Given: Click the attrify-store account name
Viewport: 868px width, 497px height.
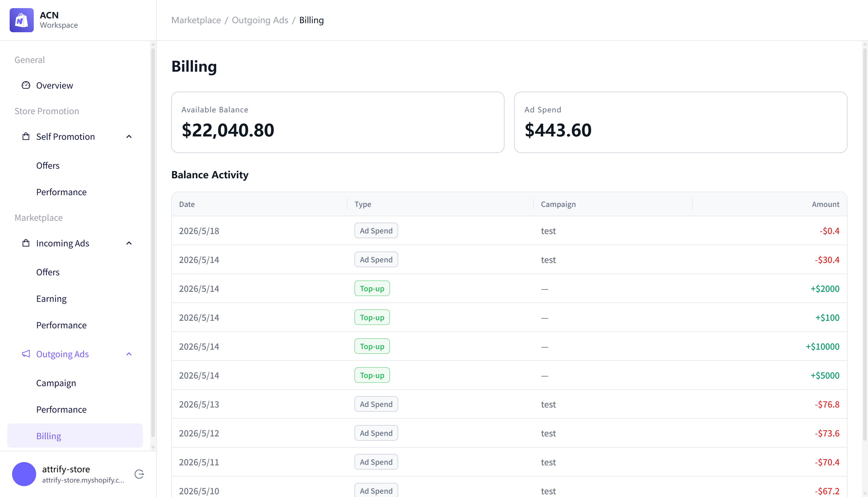Looking at the screenshot, I should (x=66, y=469).
